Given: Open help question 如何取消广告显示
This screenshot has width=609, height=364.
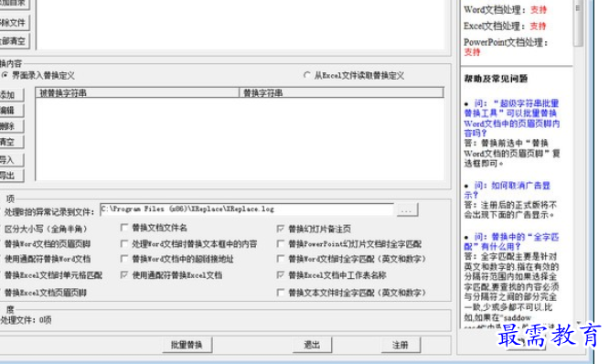Looking at the screenshot, I should coord(507,190).
